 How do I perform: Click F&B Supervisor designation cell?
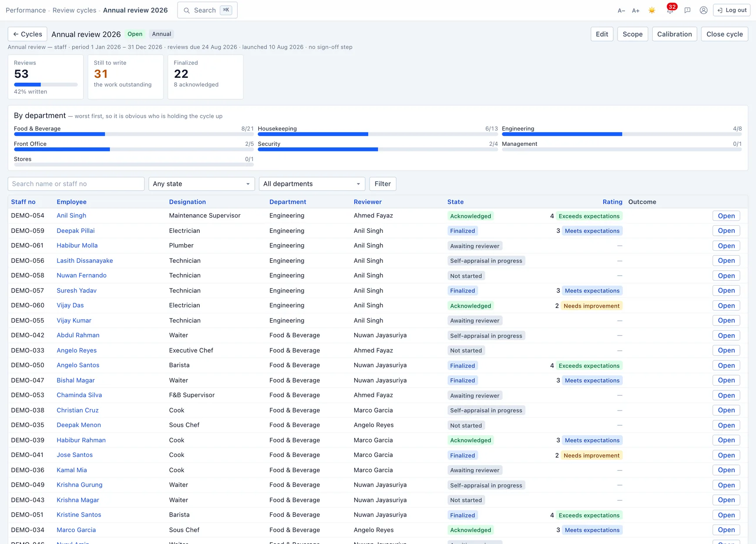click(192, 395)
